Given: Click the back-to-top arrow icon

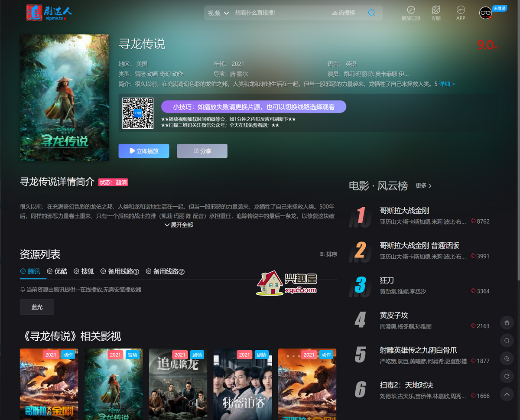Looking at the screenshot, I should click(507, 394).
